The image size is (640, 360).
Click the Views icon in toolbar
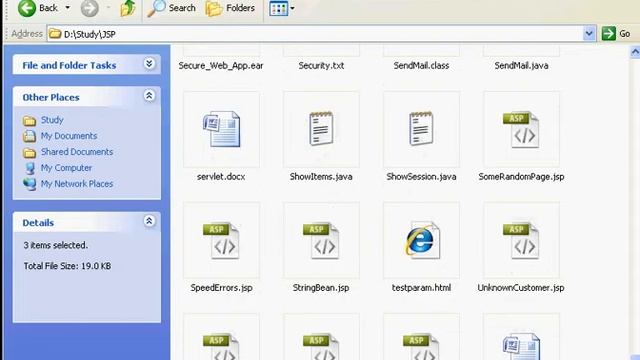pyautogui.click(x=278, y=8)
